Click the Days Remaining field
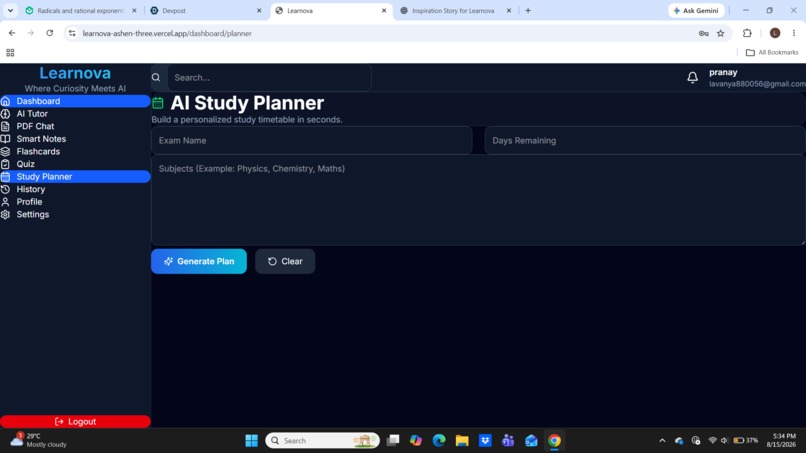Viewport: 806px width, 453px height. [645, 140]
